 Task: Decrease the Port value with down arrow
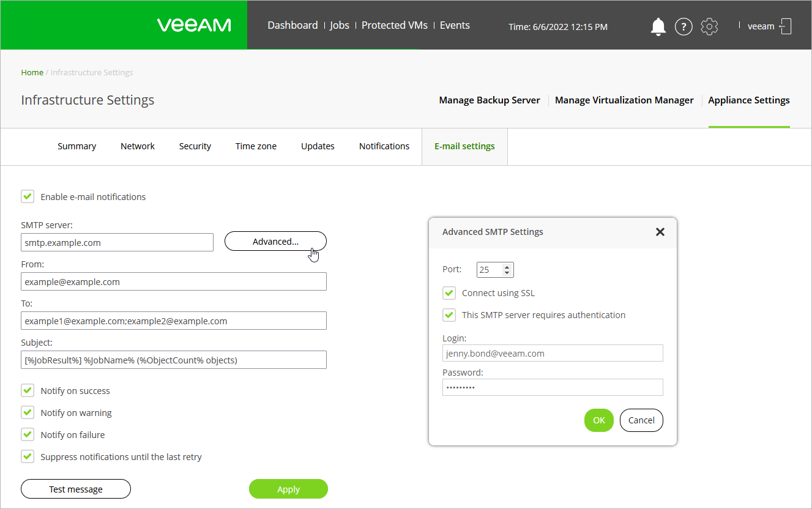507,273
